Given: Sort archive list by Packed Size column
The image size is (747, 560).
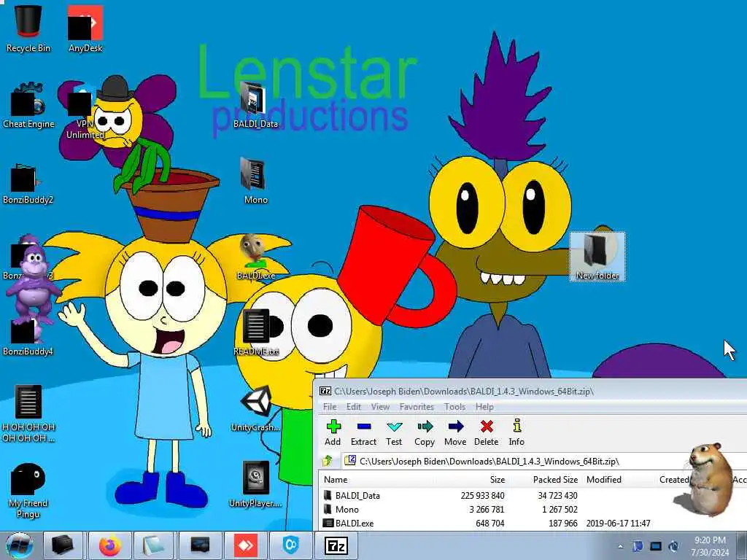Looking at the screenshot, I should [555, 480].
